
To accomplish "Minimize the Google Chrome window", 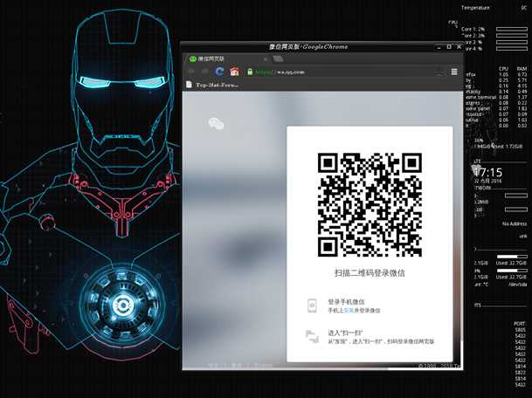I will coord(439,47).
